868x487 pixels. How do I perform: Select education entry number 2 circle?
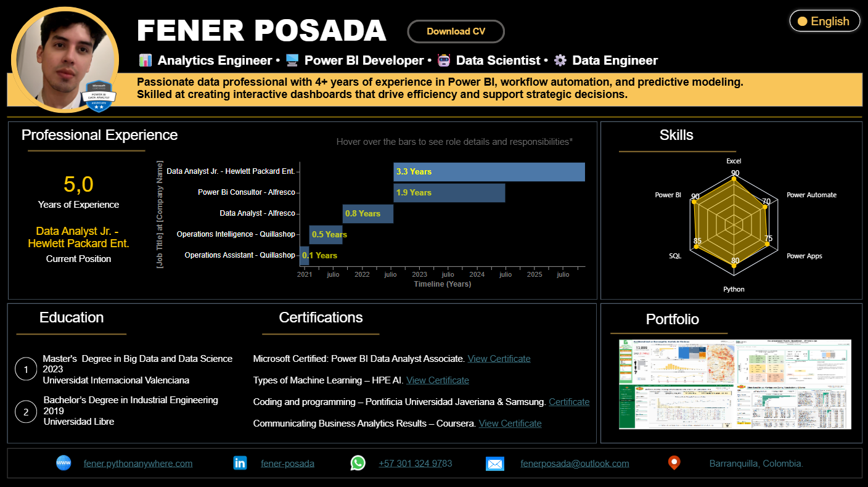[x=26, y=412]
